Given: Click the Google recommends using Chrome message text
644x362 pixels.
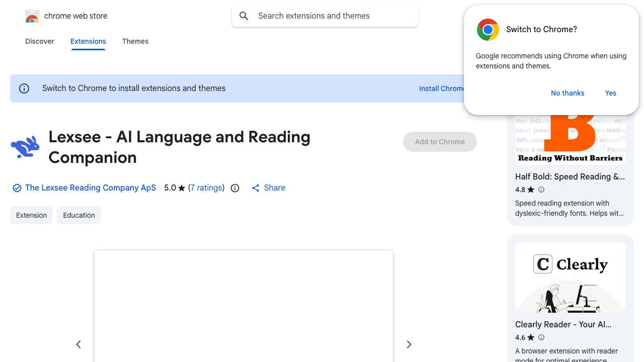Looking at the screenshot, I should tap(551, 61).
